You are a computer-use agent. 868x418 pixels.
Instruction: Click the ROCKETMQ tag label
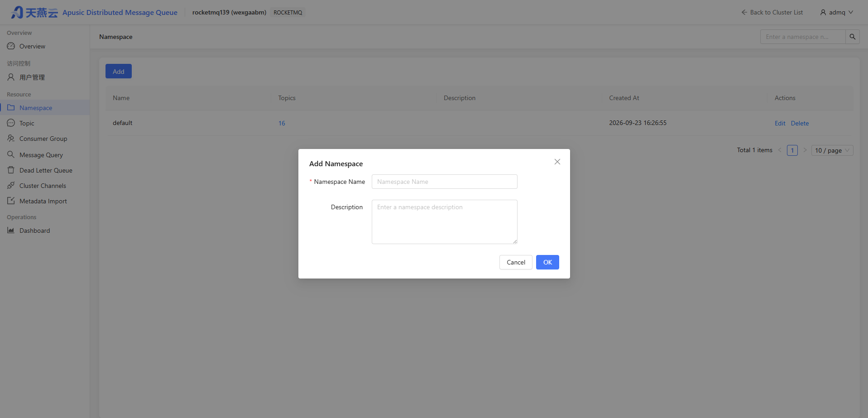click(288, 12)
